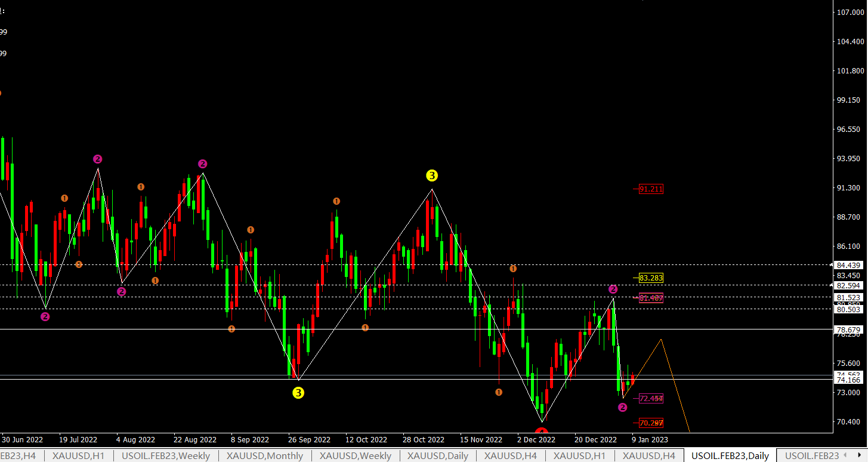Open XAUUSD,H4 tab right of XAUUSD,Daily

[511, 455]
